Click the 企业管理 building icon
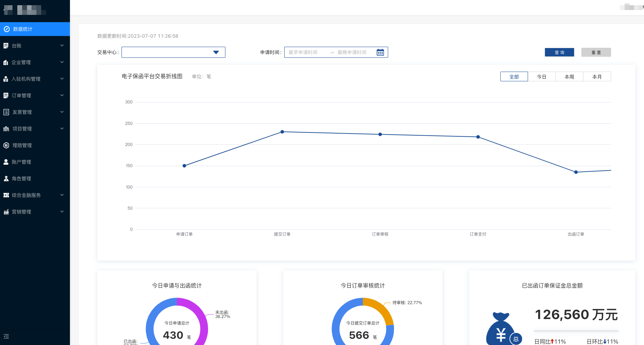This screenshot has height=345, width=644. click(6, 62)
